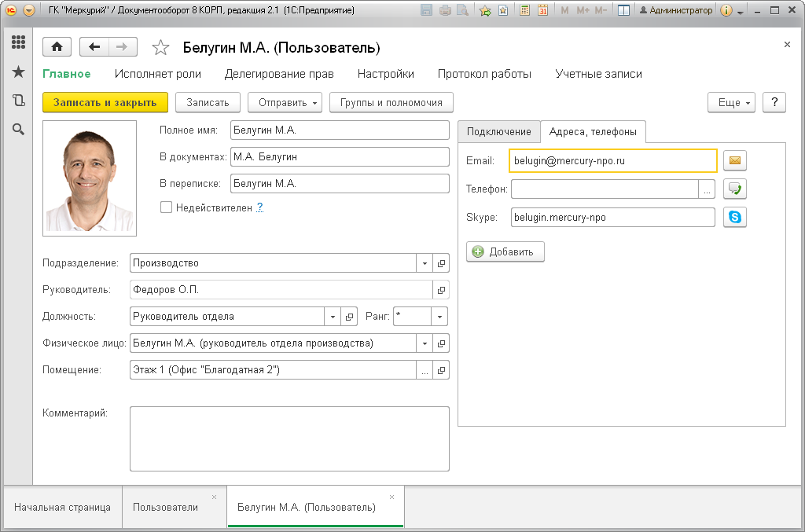Close the Пользователи bottom tab
805x532 pixels.
pos(214,497)
